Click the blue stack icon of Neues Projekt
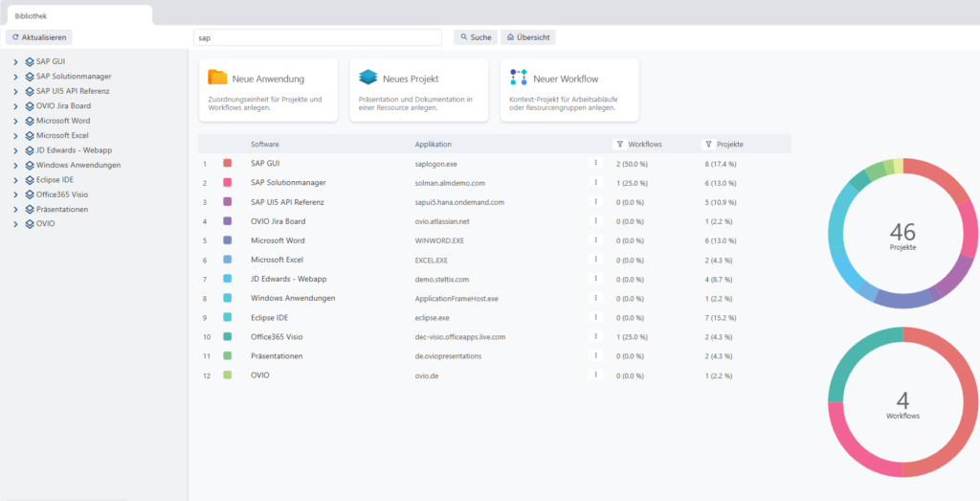This screenshot has height=501, width=980. coord(368,78)
